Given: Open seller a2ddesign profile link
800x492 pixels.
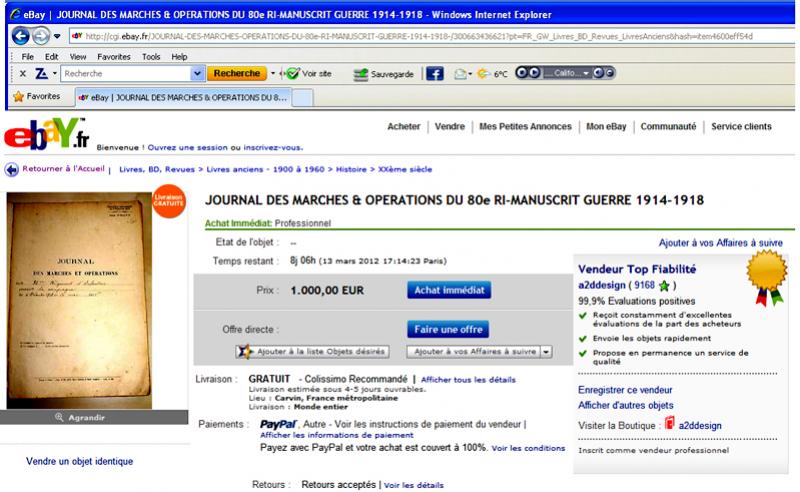Looking at the screenshot, I should (602, 285).
